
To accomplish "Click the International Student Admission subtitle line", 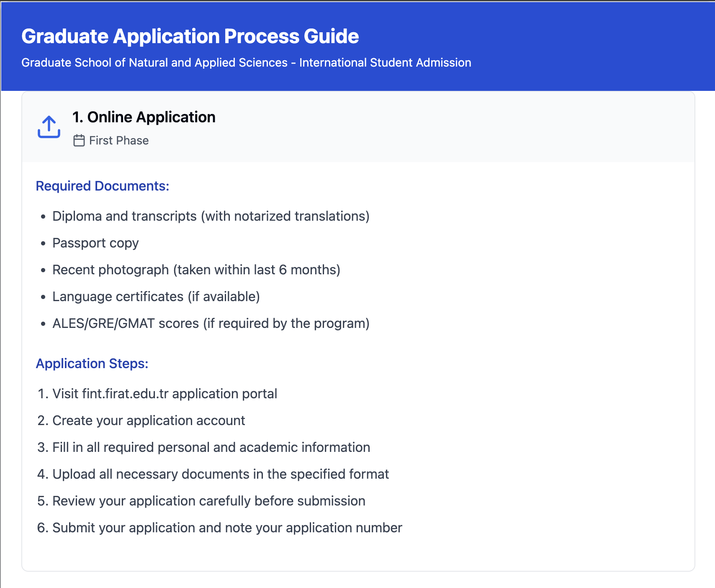I will (246, 62).
